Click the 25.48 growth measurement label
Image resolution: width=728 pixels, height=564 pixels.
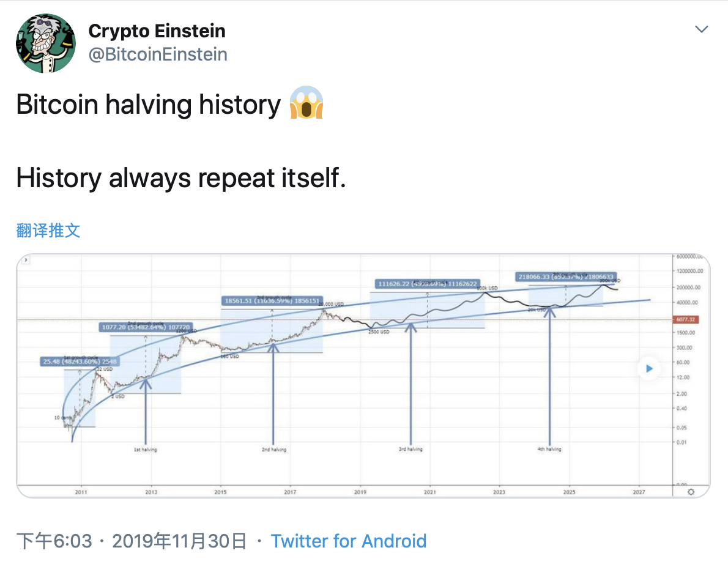click(78, 362)
